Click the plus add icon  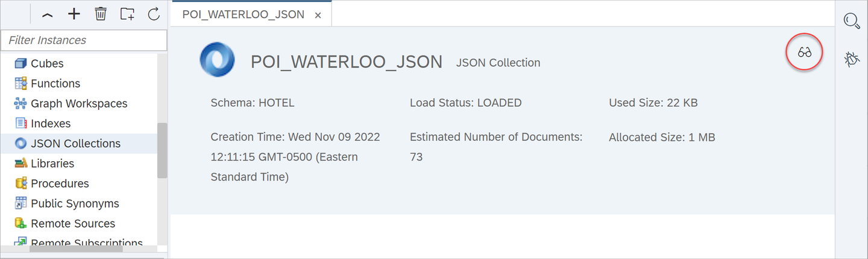coord(74,14)
